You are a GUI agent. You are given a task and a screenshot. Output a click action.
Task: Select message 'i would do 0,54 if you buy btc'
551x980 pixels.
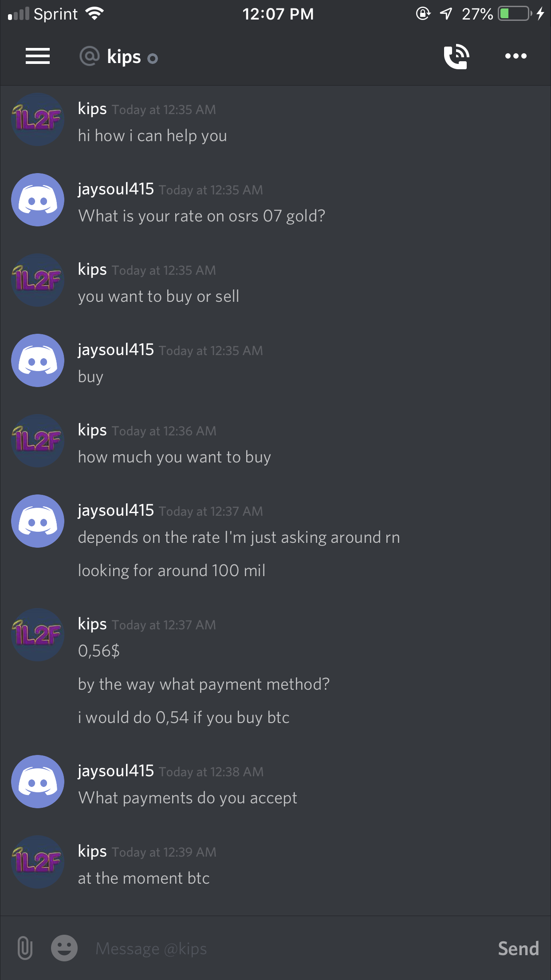184,718
